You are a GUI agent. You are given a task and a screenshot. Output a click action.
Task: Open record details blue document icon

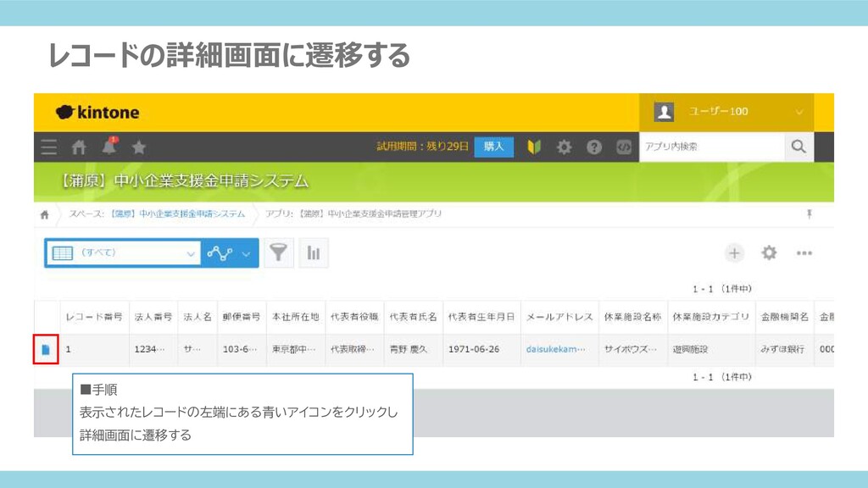click(46, 350)
